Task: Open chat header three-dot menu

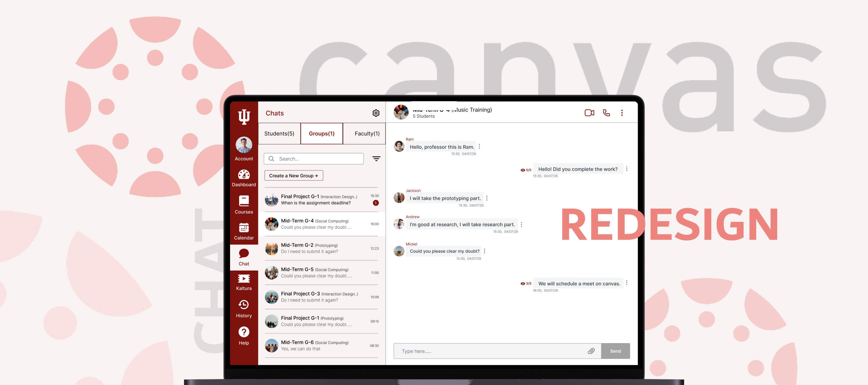Action: click(x=622, y=113)
